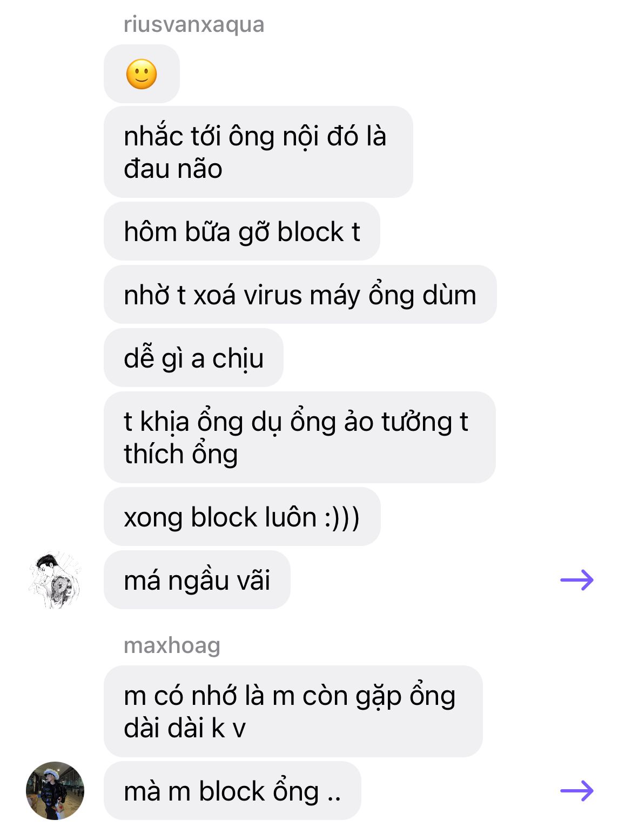This screenshot has width=632, height=840.
Task: Tap the ':)))' emoticon text
Action: pyautogui.click(x=342, y=517)
